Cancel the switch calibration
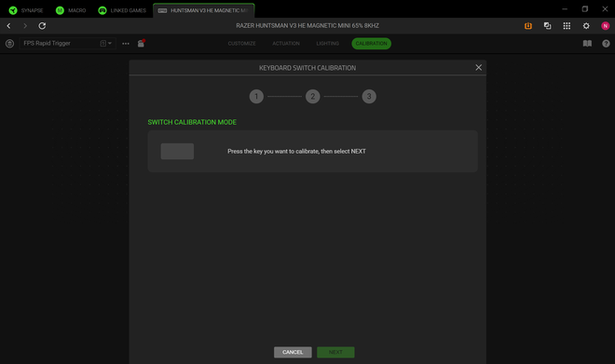This screenshot has width=615, height=364. (293, 352)
